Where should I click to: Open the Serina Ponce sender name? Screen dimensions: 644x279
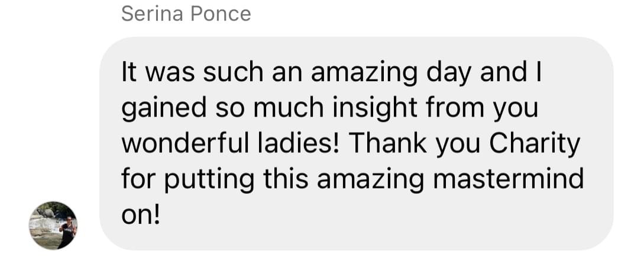click(x=186, y=13)
